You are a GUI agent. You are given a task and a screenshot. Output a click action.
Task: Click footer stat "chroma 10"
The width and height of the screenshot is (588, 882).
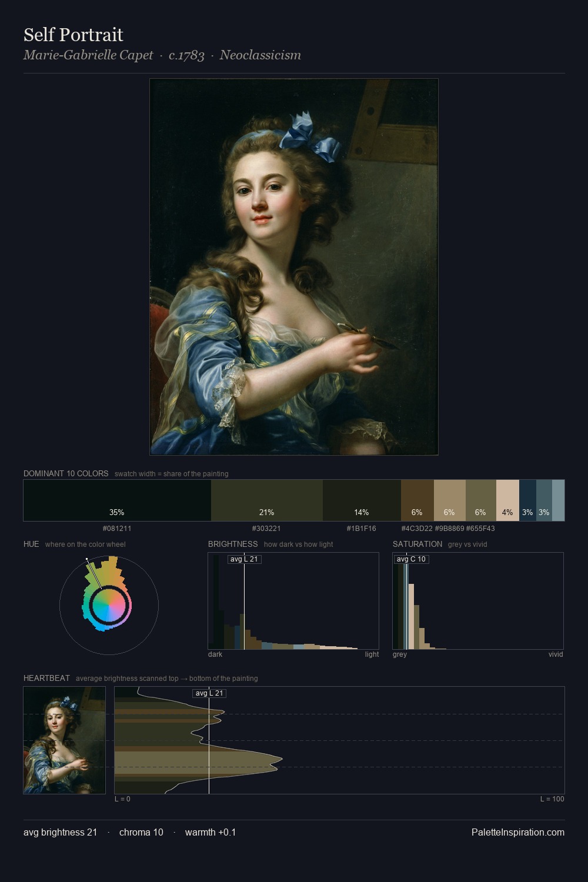[141, 832]
